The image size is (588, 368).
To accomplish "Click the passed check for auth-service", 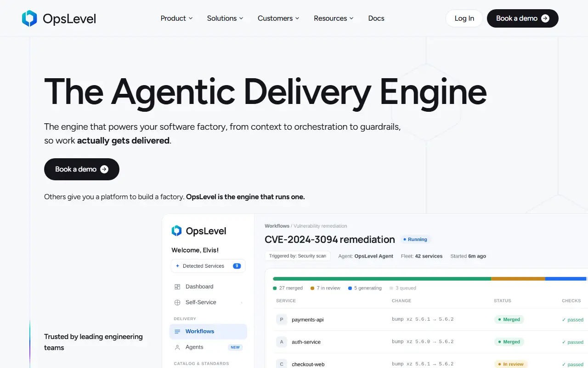I will (x=572, y=342).
